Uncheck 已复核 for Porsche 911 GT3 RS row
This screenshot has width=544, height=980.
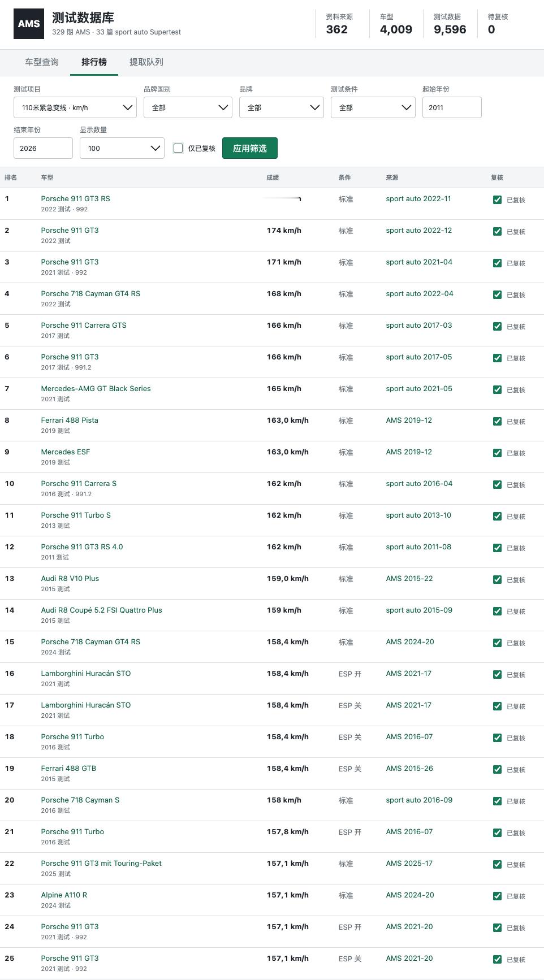(x=497, y=200)
